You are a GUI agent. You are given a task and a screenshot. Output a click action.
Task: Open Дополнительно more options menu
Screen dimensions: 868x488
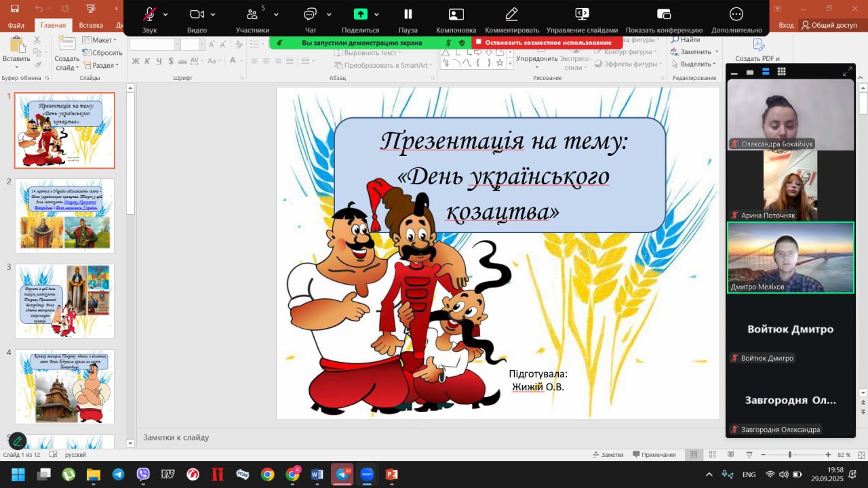point(736,15)
